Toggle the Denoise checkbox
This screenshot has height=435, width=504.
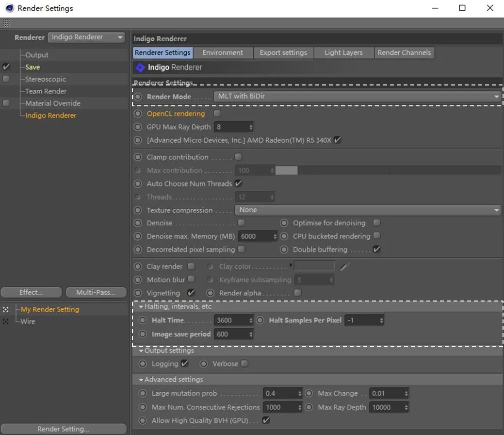pos(241,223)
